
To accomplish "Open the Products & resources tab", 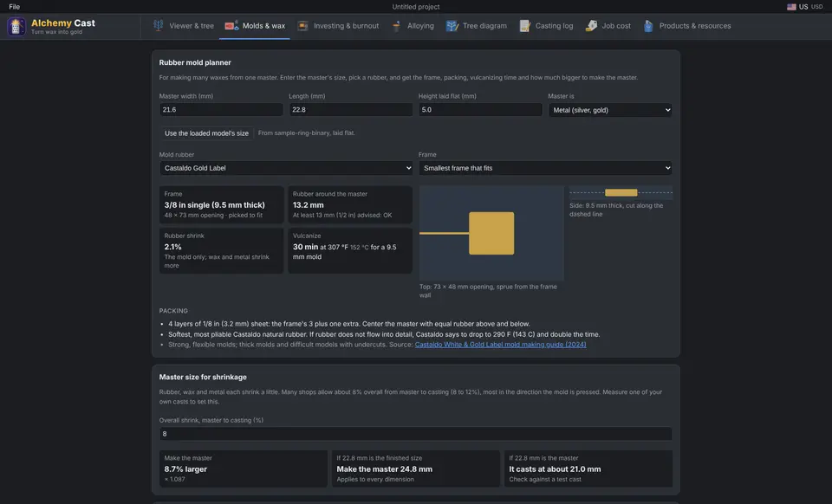I will (x=687, y=26).
